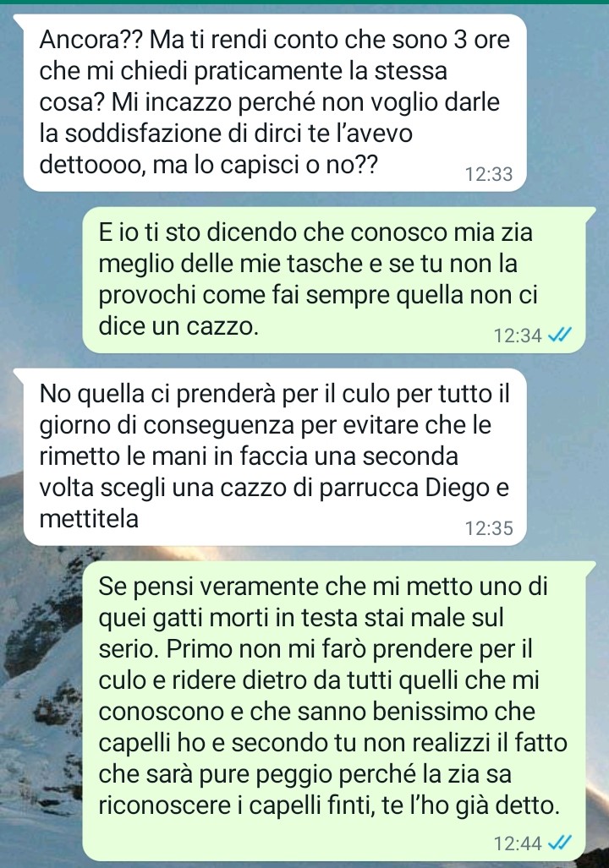609x868 pixels.
Task: Tap the blue read ticks beside 12:44
Action: [x=559, y=843]
